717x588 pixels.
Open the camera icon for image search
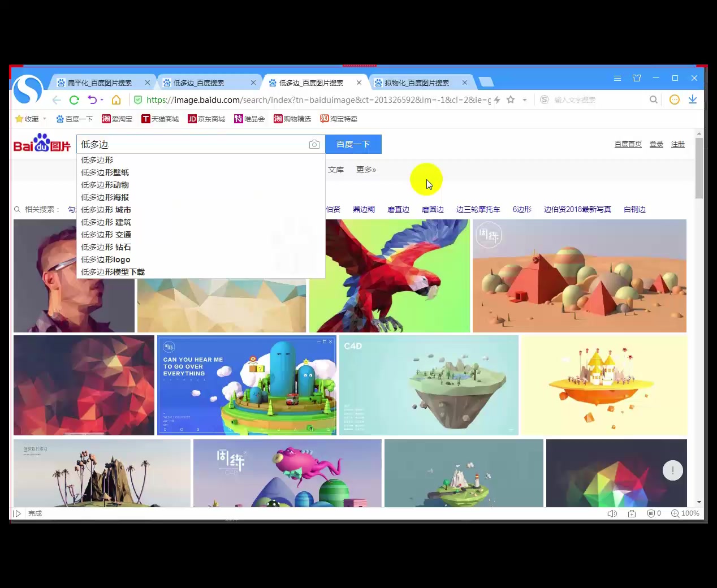click(x=314, y=144)
